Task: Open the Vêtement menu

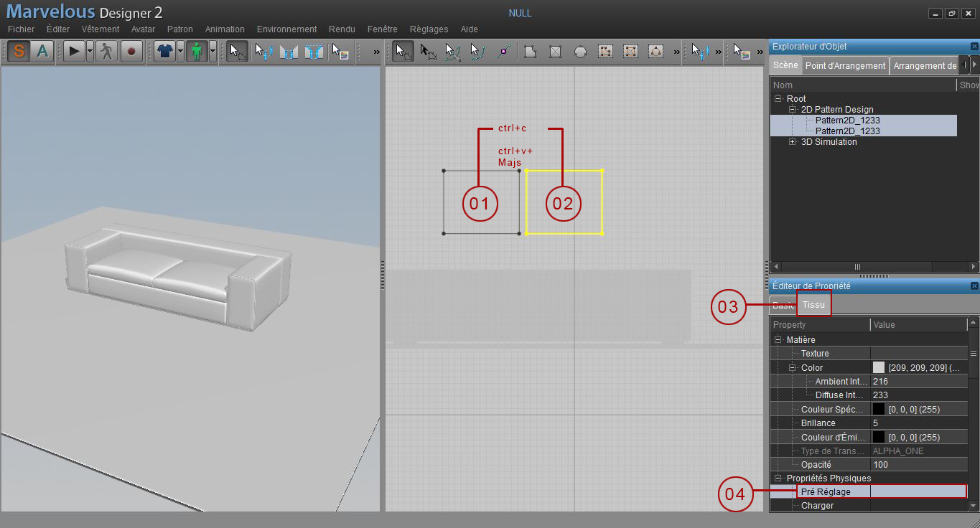Action: [x=101, y=29]
